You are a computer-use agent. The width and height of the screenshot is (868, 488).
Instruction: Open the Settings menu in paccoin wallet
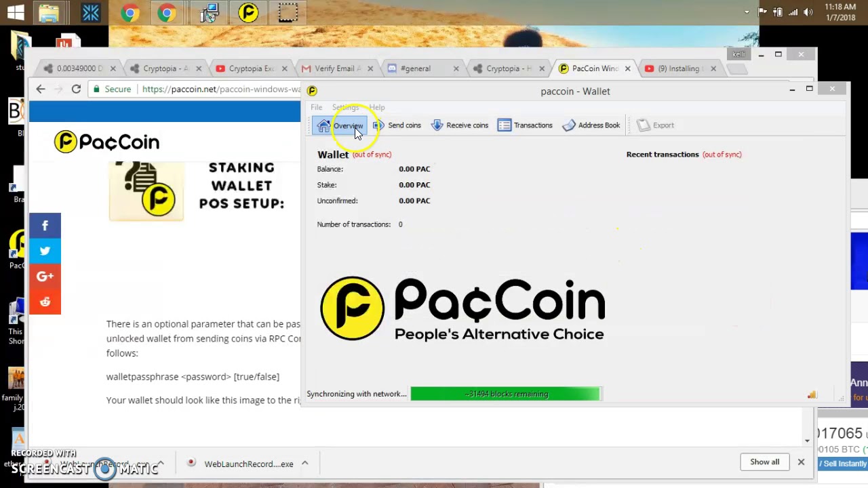[345, 107]
